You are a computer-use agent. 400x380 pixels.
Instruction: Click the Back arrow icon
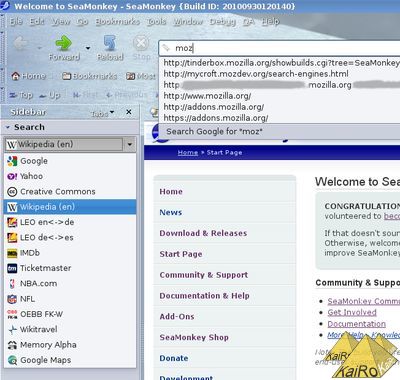pyautogui.click(x=21, y=43)
